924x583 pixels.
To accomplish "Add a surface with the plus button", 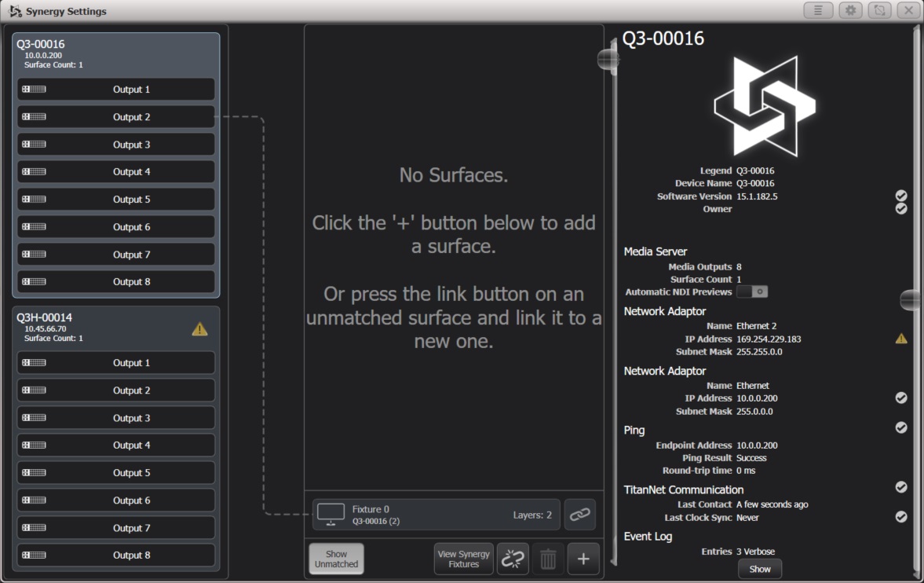I will (x=583, y=559).
